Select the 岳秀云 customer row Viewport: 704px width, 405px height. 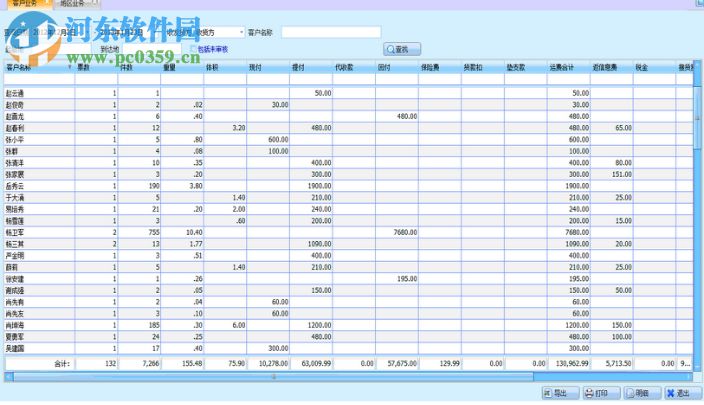[348, 186]
